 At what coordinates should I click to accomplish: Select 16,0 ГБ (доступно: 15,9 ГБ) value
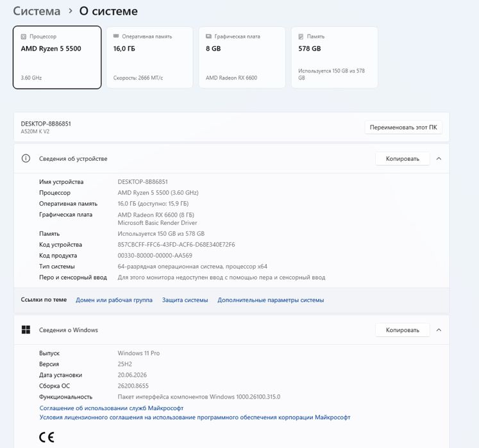click(153, 204)
